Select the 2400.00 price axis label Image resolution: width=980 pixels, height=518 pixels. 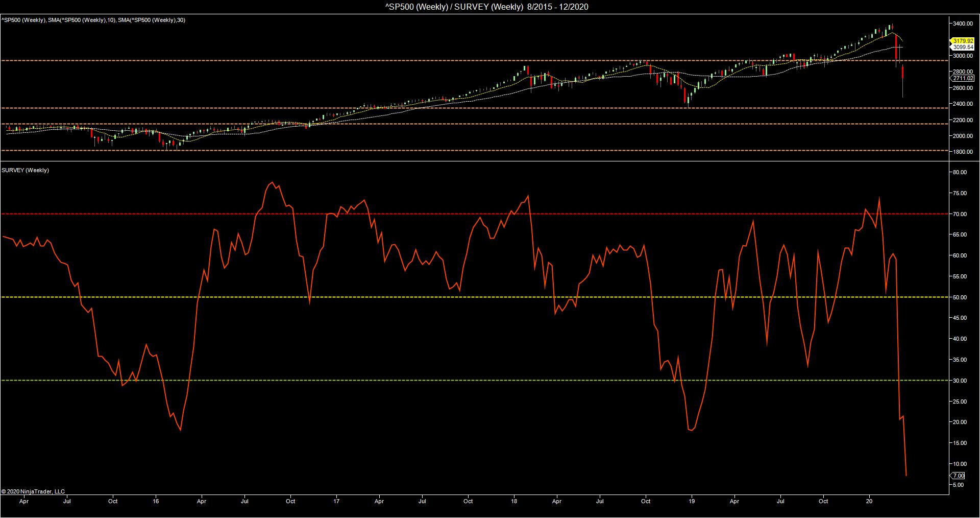[962, 104]
